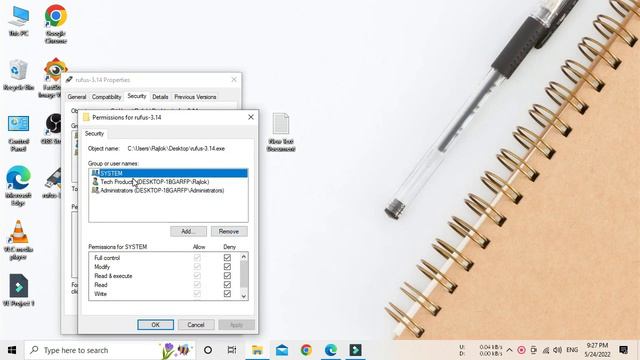
Task: Toggle Deny checkbox for Read
Action: [227, 284]
